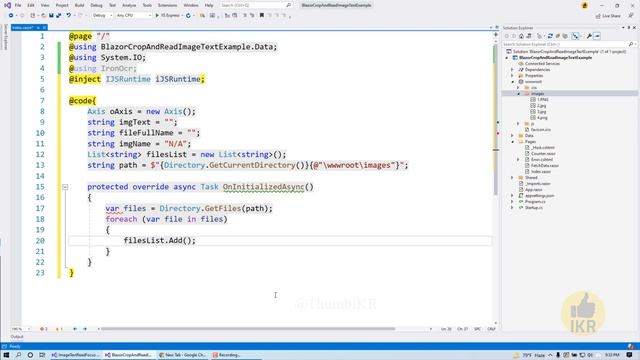Select Connected Services in Solution Explorer
This screenshot has height=360, width=640.
542,64
